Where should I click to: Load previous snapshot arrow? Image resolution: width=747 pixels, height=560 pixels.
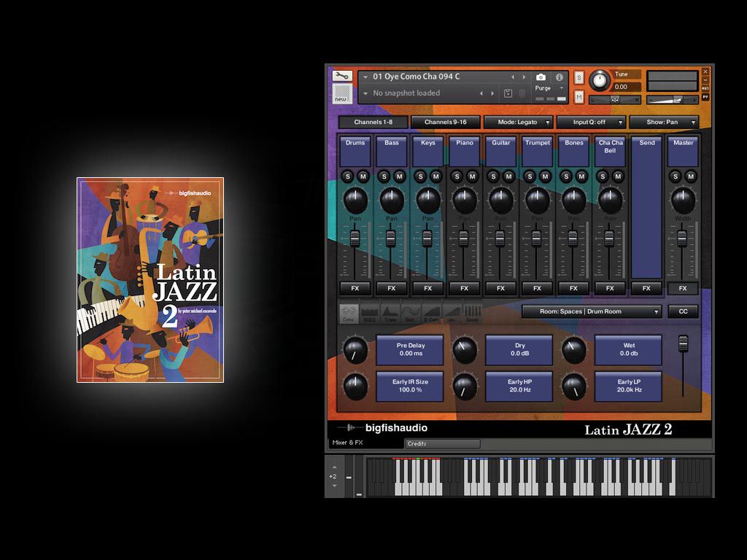(x=481, y=93)
